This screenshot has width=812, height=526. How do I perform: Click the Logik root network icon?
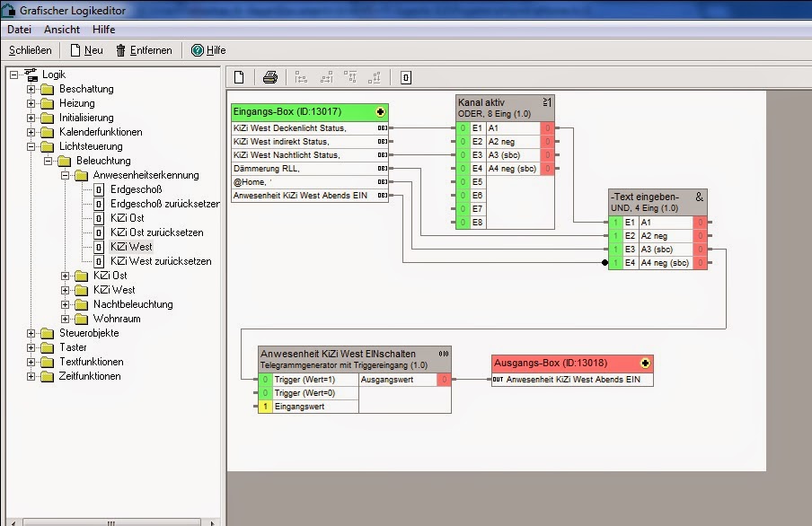coord(31,75)
